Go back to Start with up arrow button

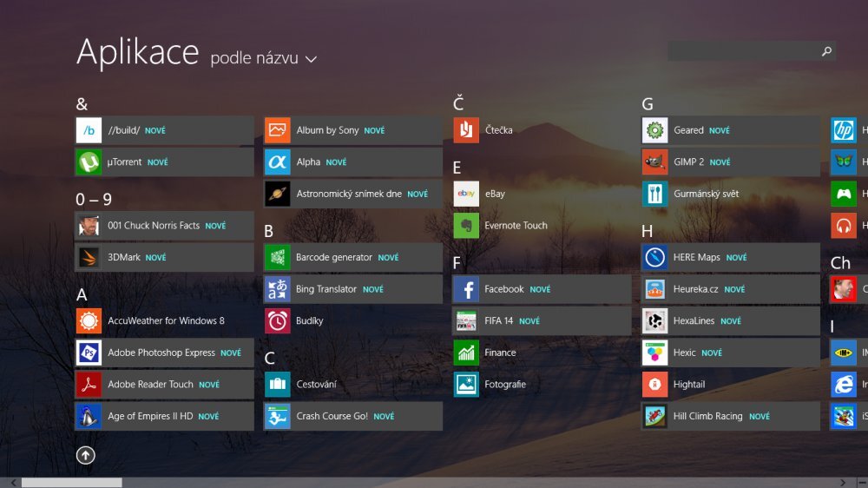pos(85,455)
